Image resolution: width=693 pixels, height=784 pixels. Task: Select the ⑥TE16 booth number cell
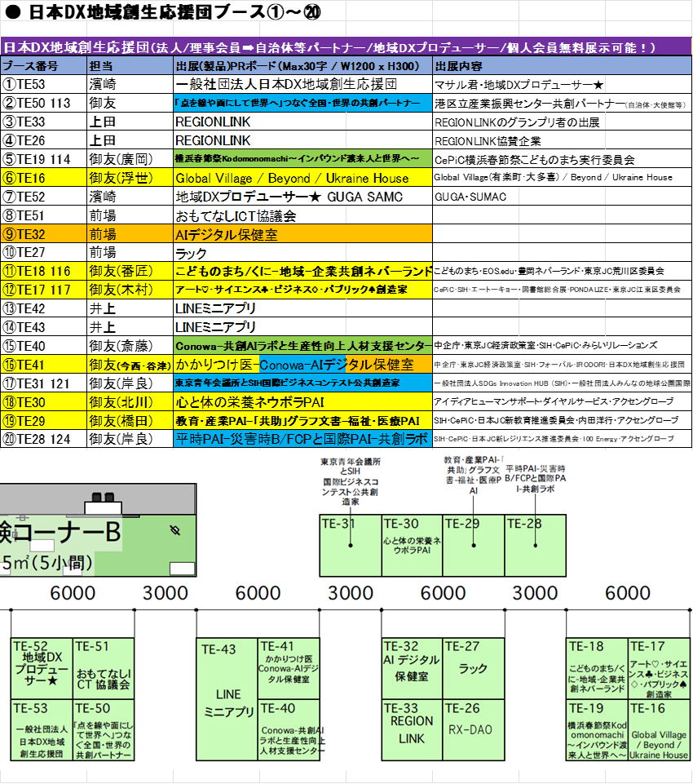pyautogui.click(x=42, y=178)
